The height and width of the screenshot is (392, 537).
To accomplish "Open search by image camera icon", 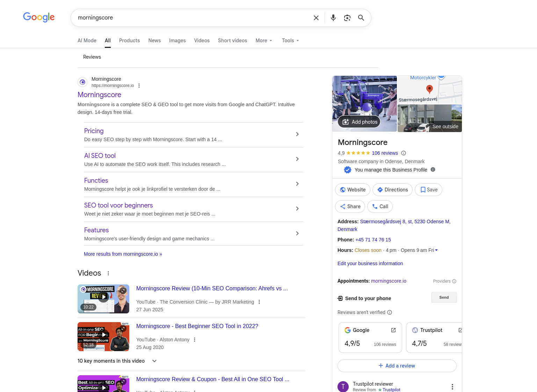I will (x=347, y=18).
